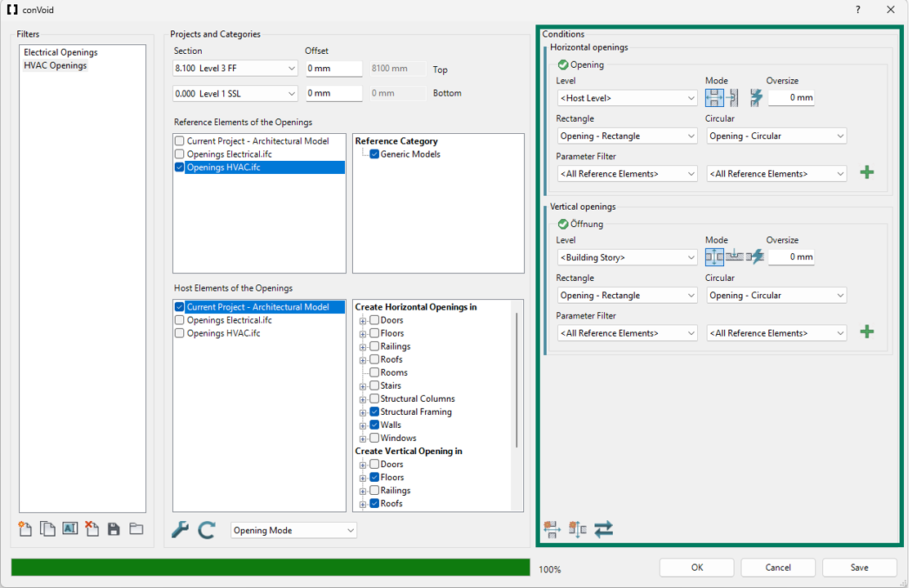Expand Floors node under Create Vertical Opening
917x588 pixels.
[x=363, y=478]
